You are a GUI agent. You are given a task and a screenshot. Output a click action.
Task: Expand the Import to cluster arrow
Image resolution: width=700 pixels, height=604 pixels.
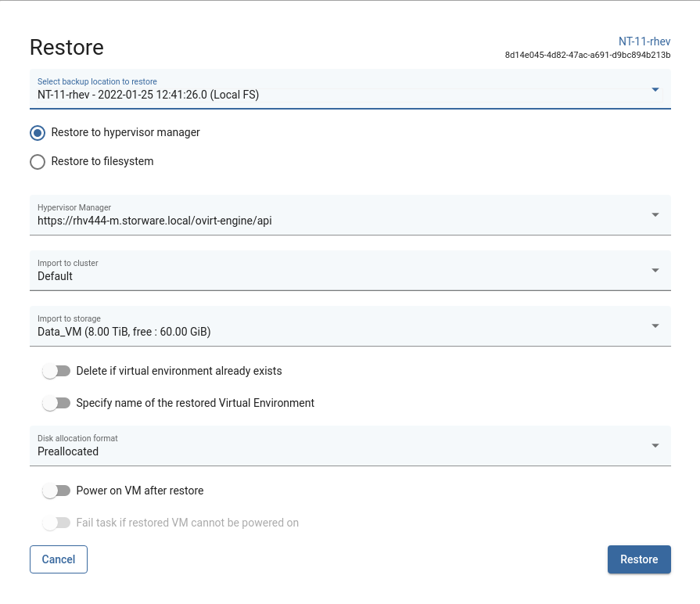coord(655,271)
